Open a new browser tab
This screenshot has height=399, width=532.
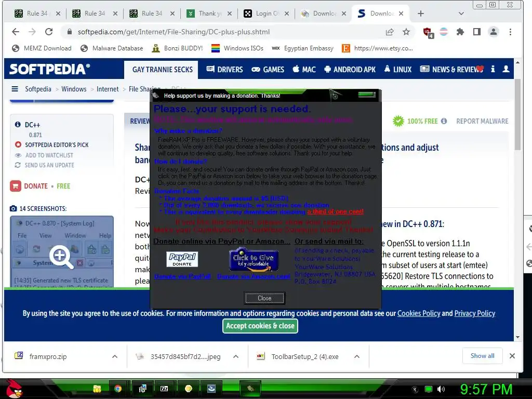421,14
